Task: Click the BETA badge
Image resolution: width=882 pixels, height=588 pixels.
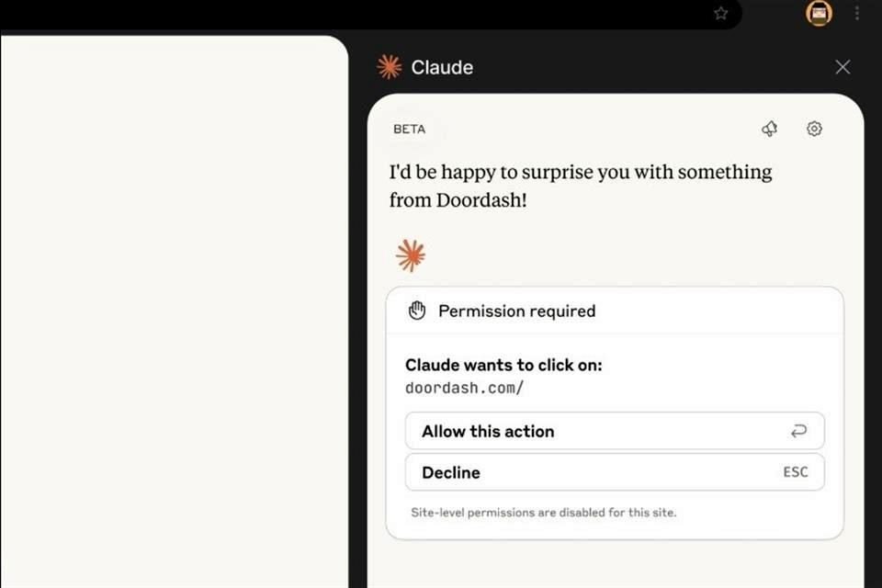Action: click(x=409, y=130)
